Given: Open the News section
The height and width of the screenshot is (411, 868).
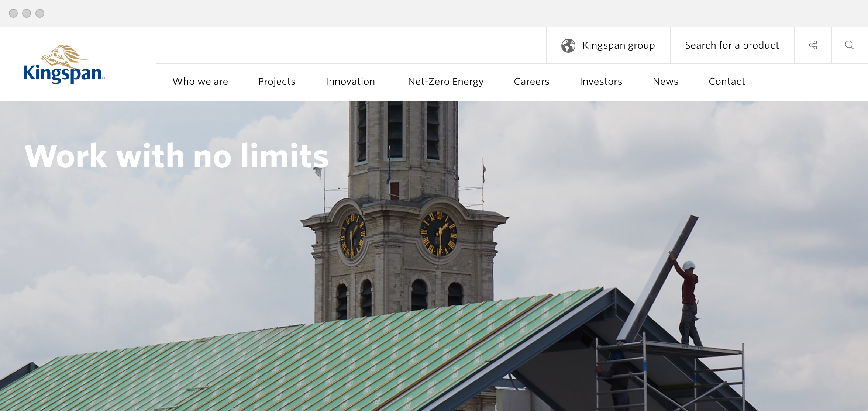Looking at the screenshot, I should (665, 82).
